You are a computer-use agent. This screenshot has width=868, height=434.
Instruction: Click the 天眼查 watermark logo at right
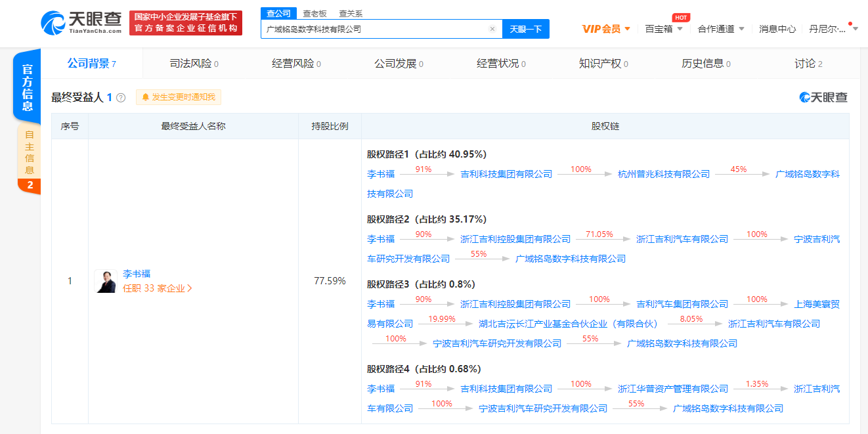[823, 97]
